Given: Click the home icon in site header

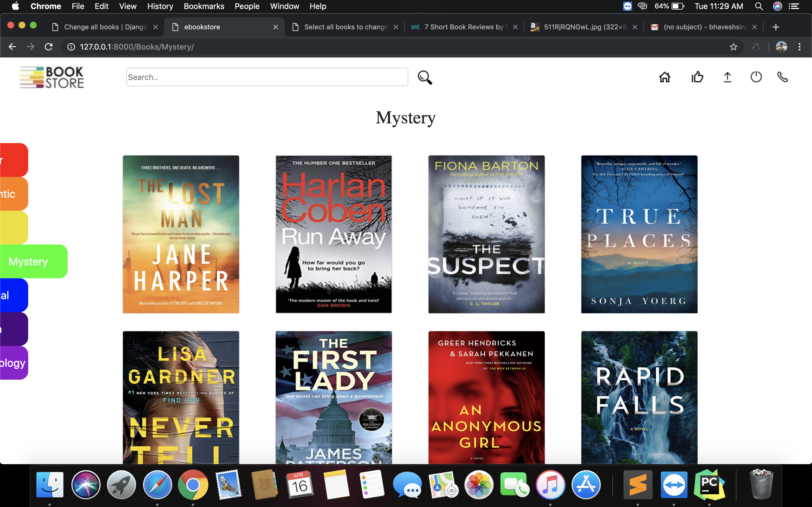Looking at the screenshot, I should (x=664, y=77).
